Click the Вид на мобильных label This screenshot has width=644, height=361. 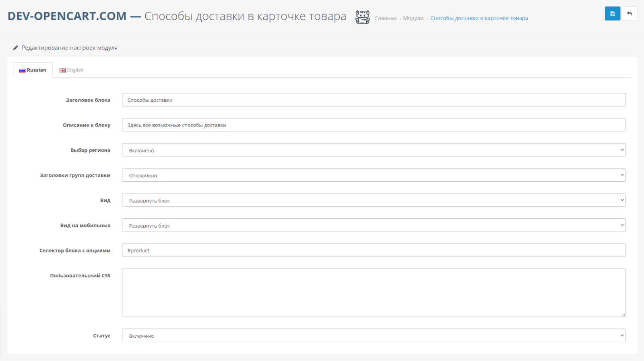click(x=85, y=226)
